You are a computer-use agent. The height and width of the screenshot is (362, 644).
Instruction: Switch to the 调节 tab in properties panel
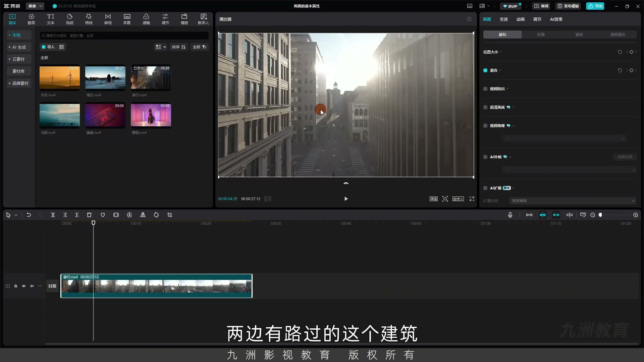tap(537, 19)
